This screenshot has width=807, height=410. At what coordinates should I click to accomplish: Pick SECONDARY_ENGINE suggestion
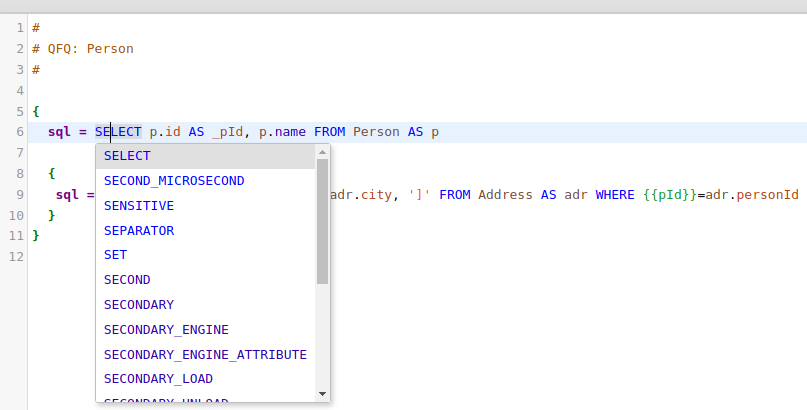[205, 330]
